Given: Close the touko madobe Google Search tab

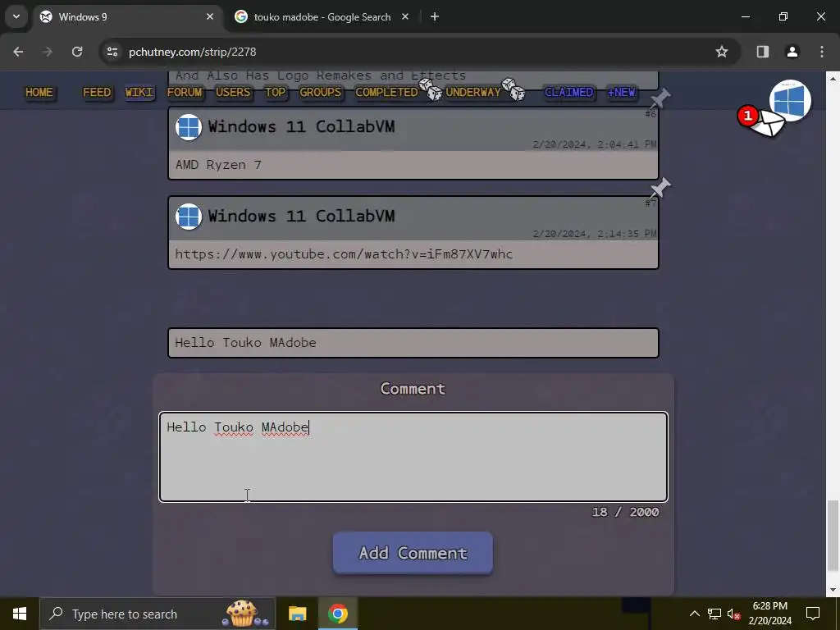Looking at the screenshot, I should (x=405, y=16).
